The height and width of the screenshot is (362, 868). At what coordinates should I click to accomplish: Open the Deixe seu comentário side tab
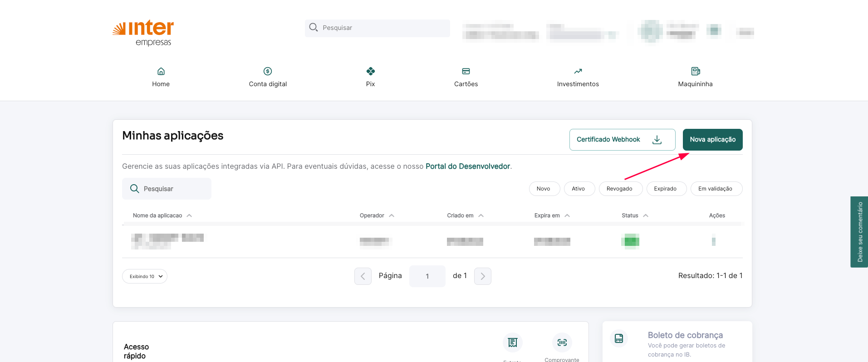point(859,232)
